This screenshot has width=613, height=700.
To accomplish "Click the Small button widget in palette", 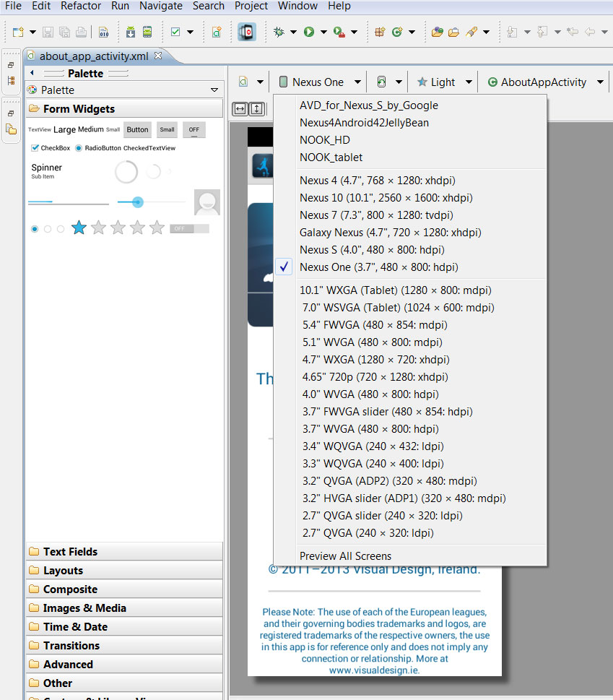I will 168,129.
